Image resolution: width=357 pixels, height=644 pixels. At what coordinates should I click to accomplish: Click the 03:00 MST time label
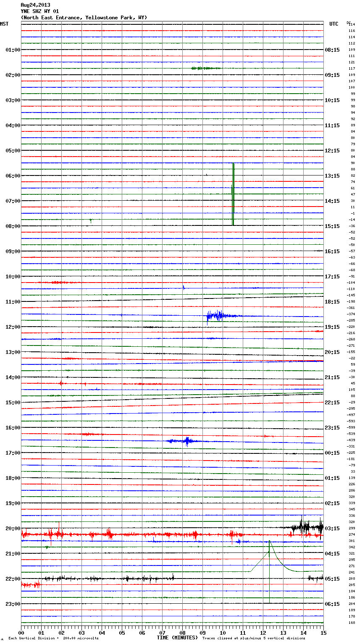pos(13,100)
